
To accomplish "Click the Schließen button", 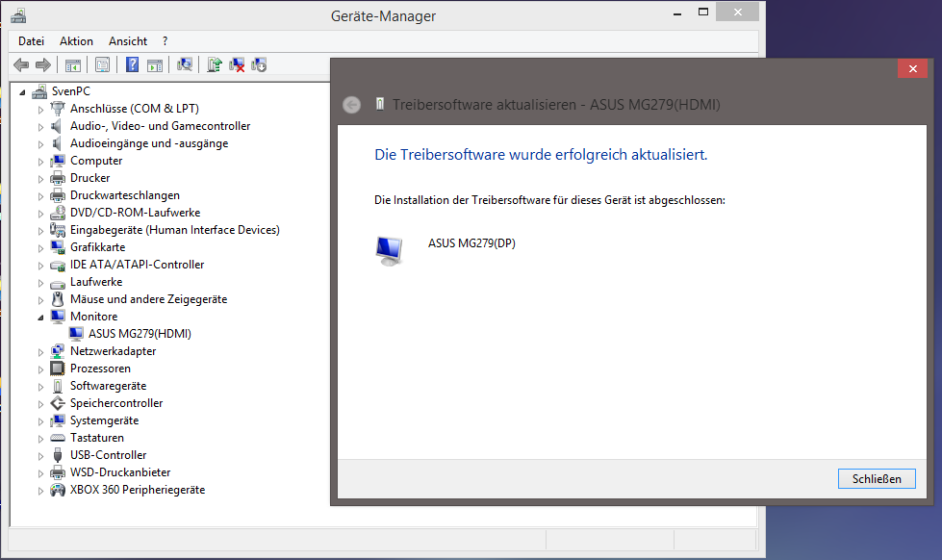I will coord(877,479).
